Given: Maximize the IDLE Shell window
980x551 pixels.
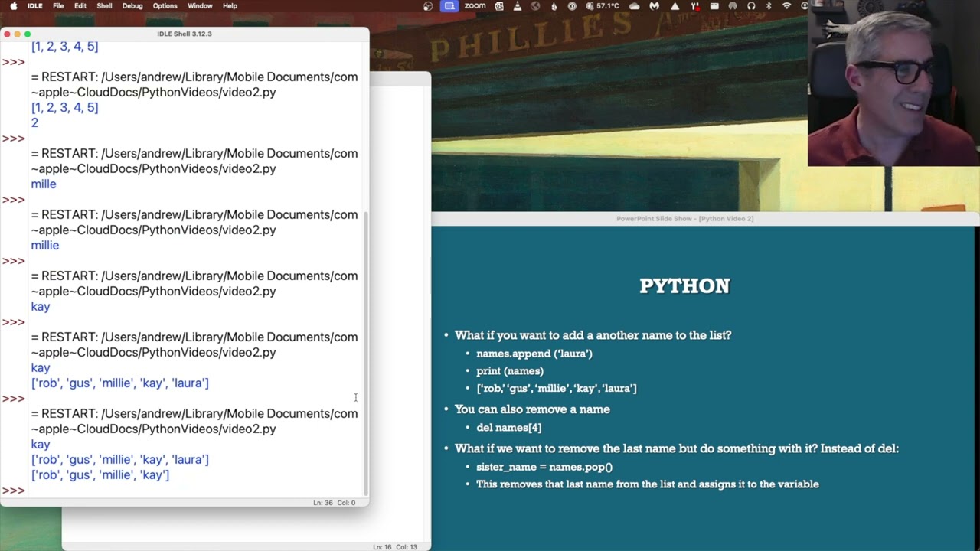Looking at the screenshot, I should click(28, 34).
